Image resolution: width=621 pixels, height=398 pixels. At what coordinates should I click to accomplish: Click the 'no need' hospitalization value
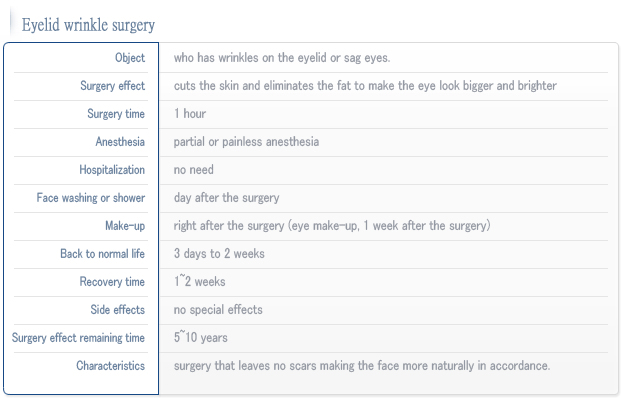point(194,170)
